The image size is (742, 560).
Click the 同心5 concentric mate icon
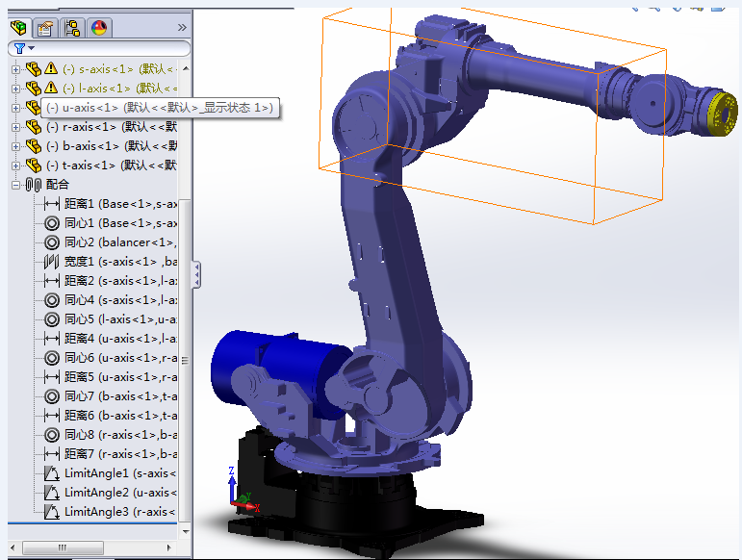coord(52,319)
